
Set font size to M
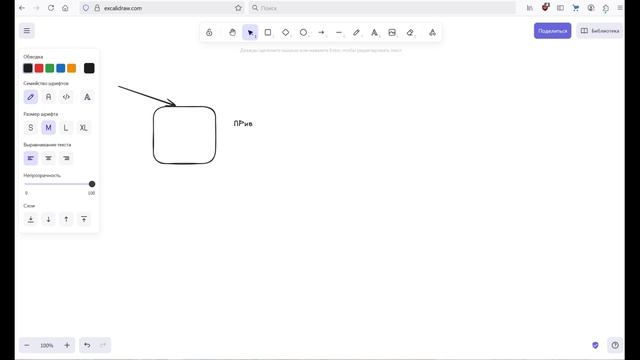[48, 128]
